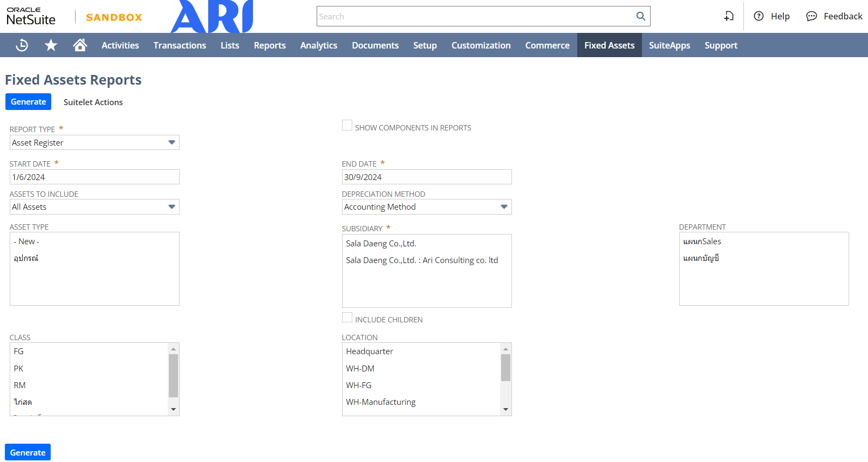Open the Support menu

721,45
